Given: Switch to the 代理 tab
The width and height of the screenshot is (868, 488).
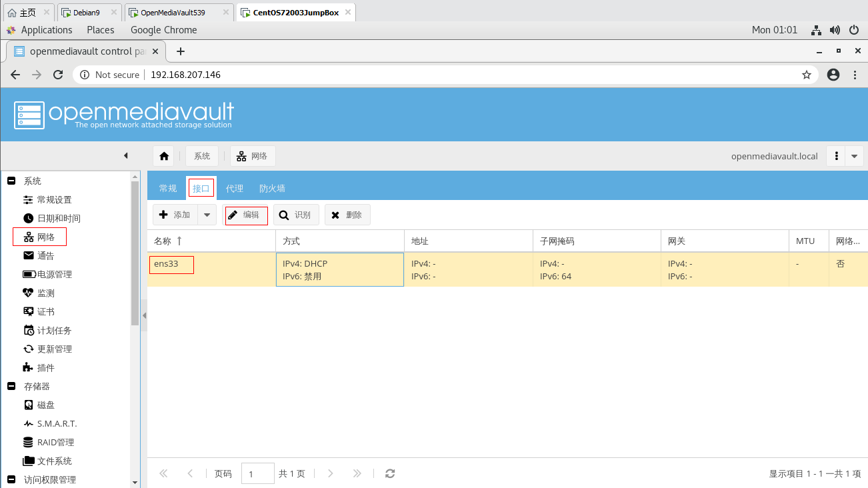Looking at the screenshot, I should (235, 189).
